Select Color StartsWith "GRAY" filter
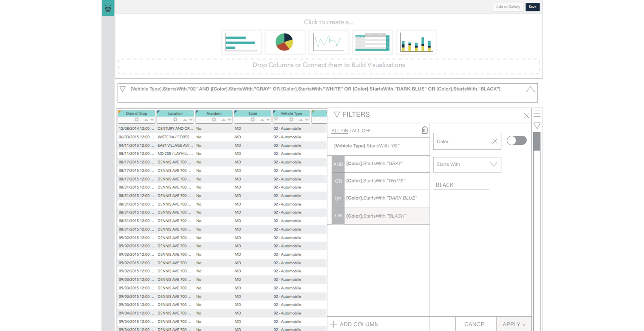Image resolution: width=644 pixels, height=331 pixels. tap(387, 164)
